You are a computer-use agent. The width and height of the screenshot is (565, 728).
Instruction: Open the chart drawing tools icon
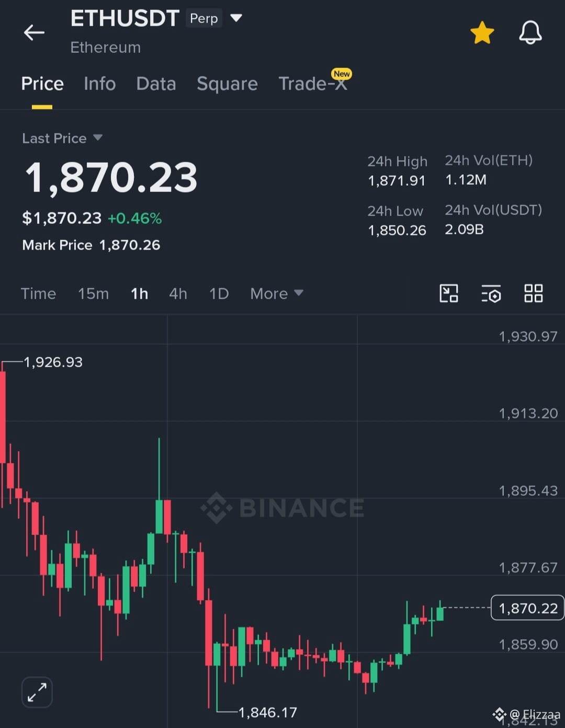click(448, 293)
